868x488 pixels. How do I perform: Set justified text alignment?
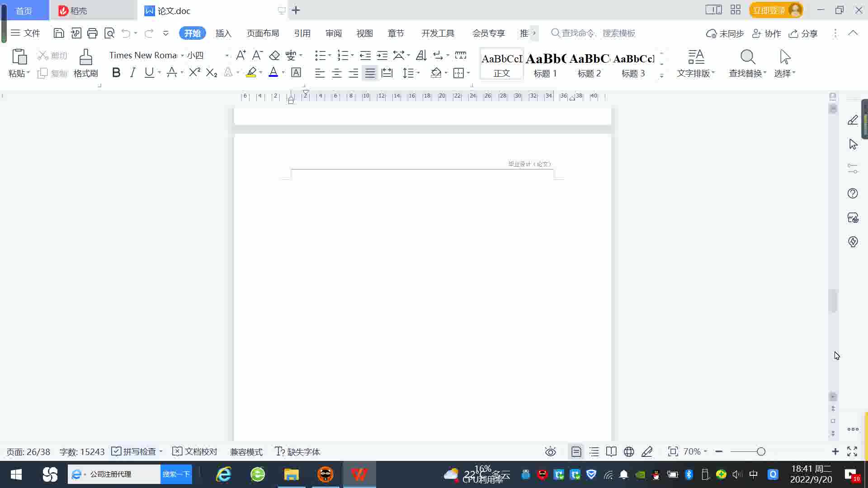click(370, 73)
